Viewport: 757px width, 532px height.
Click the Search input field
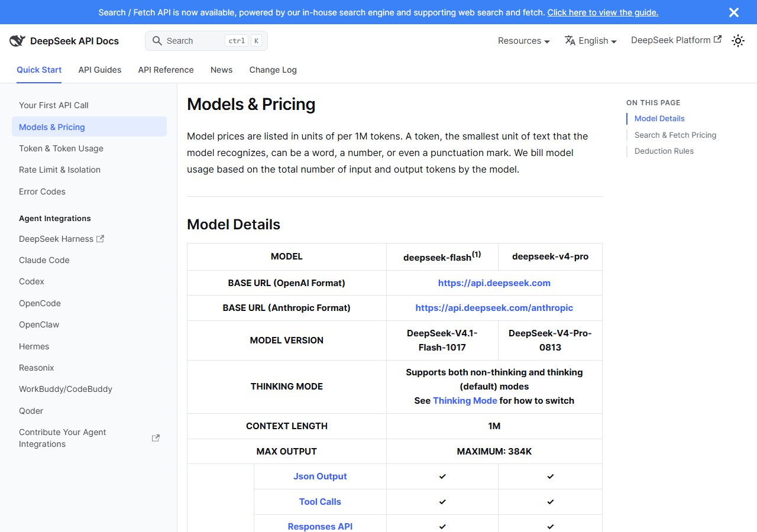coord(206,41)
